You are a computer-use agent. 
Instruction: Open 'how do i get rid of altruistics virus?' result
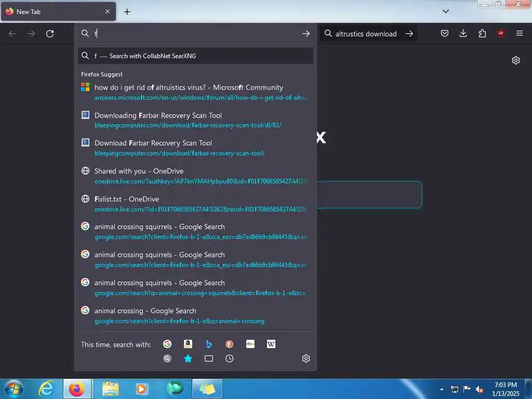(195, 92)
